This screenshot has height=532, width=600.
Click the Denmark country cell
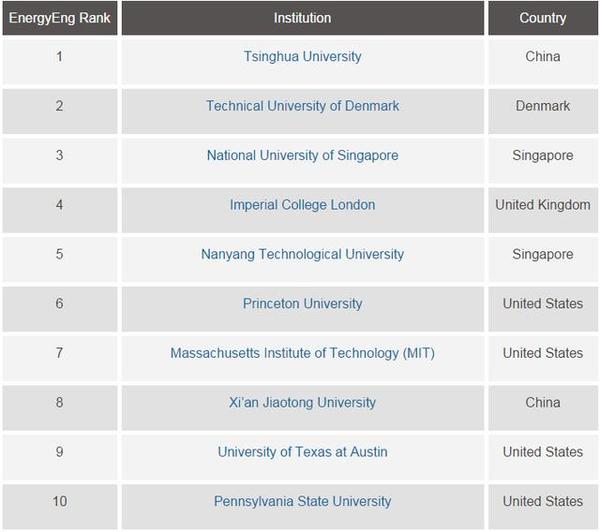coord(543,111)
